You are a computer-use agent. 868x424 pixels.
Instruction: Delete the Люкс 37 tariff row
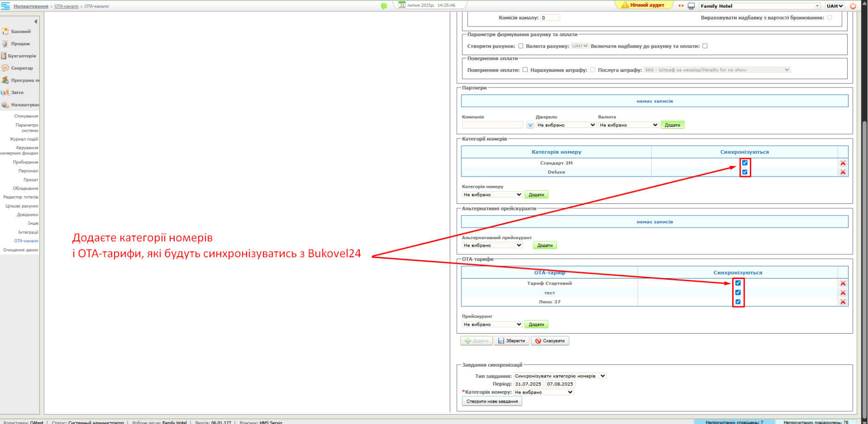coord(842,302)
